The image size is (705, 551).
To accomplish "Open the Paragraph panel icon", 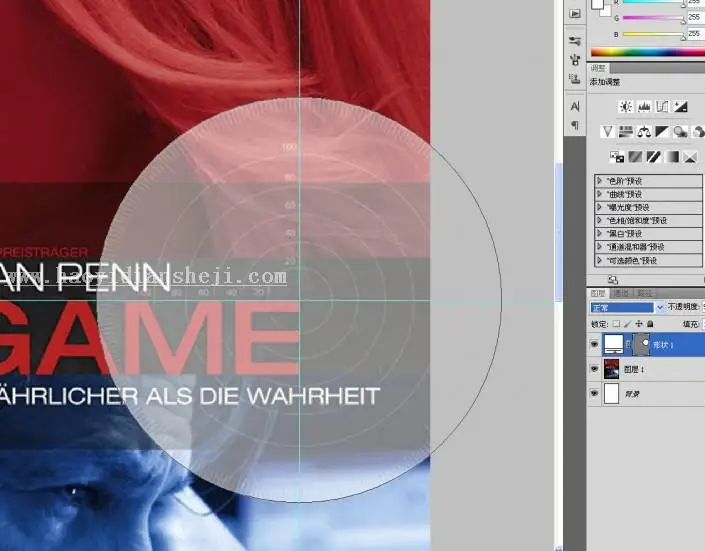I will [575, 125].
